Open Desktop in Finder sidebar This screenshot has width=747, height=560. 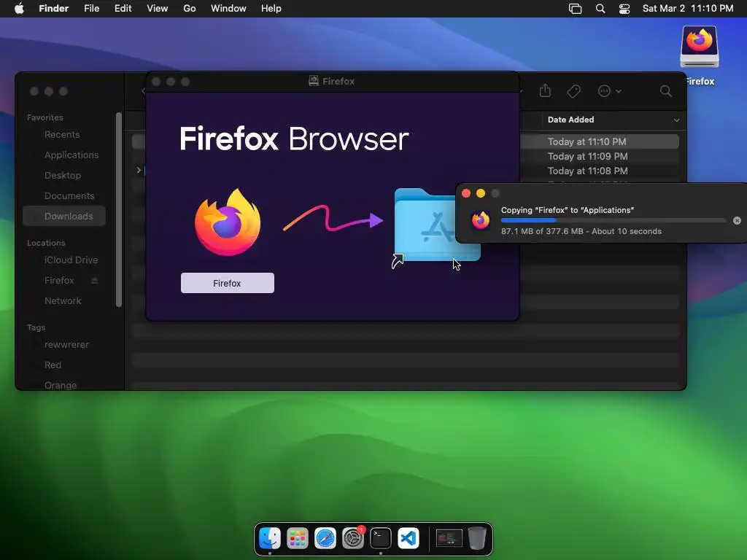[x=64, y=176]
